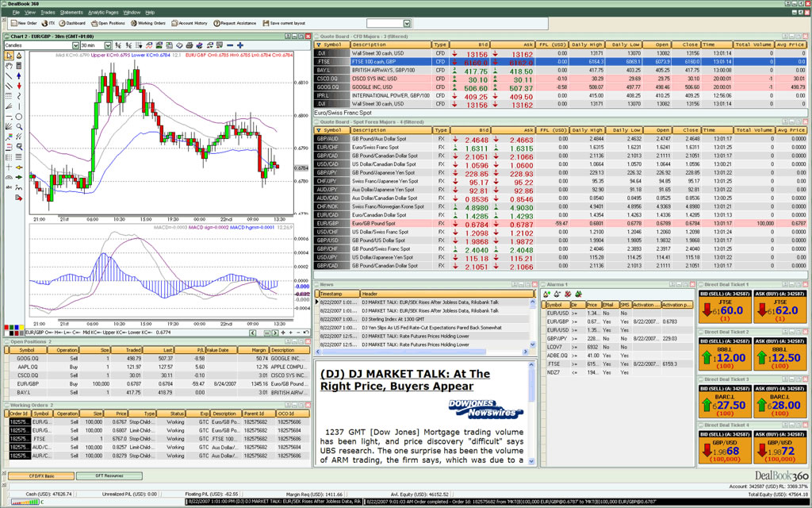Select FTSE 100 cash, GBP quote row
This screenshot has width=812, height=508.
[561, 61]
